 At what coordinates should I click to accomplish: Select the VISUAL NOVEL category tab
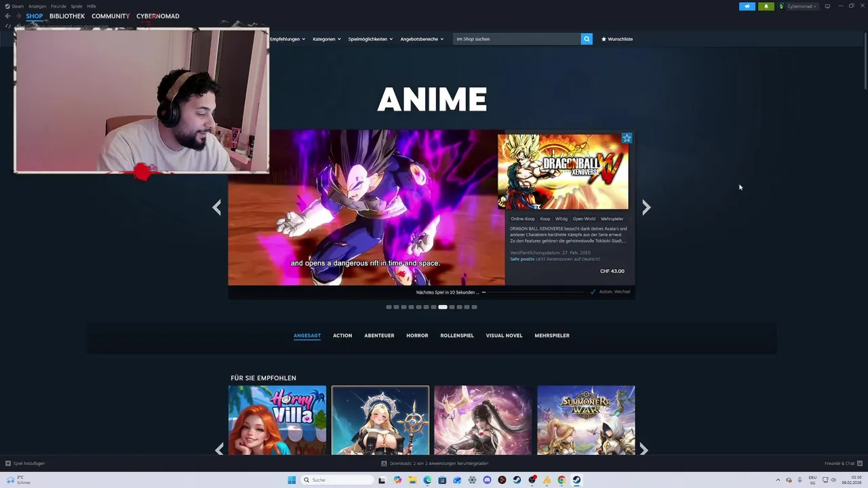point(504,335)
